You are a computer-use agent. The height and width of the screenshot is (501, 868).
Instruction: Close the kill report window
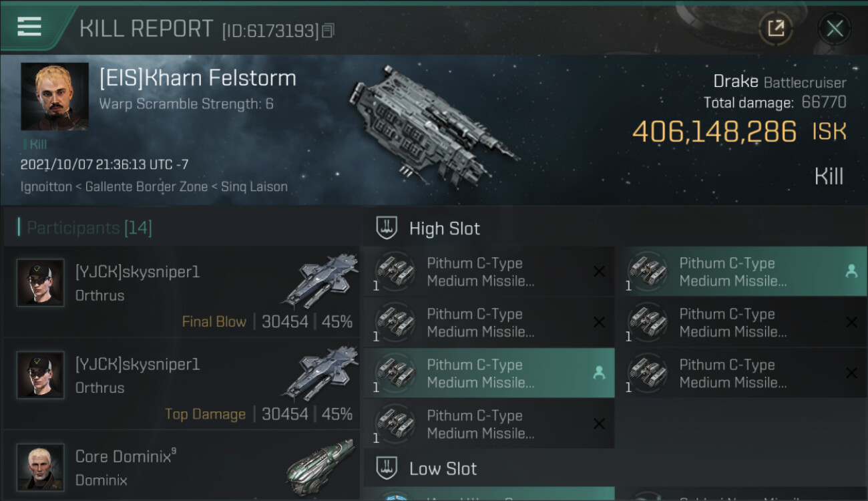(835, 28)
